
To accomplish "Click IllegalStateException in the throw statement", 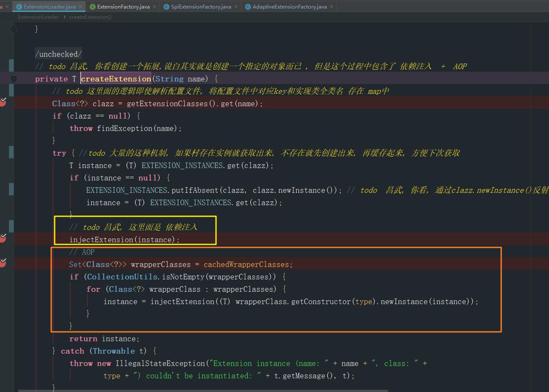I will (161, 363).
